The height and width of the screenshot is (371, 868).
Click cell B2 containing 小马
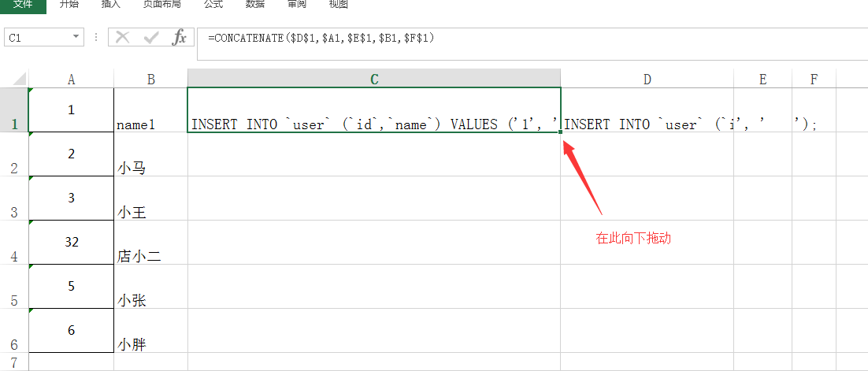150,154
